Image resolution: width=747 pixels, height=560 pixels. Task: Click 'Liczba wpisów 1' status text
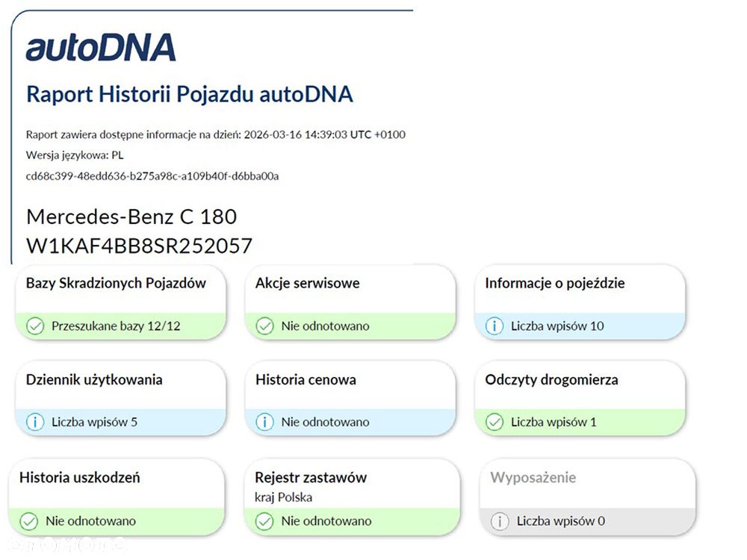[554, 422]
